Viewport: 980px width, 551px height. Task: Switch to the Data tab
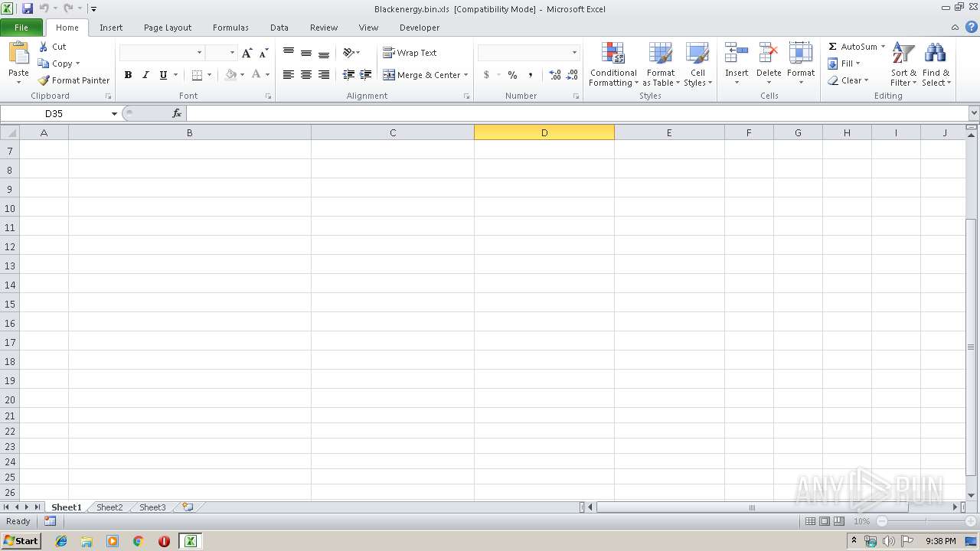(279, 28)
